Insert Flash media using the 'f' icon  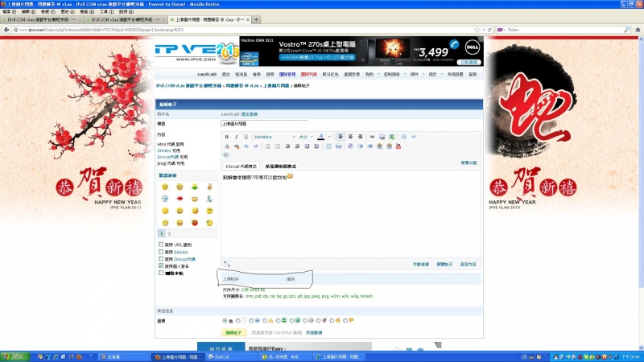(350, 146)
